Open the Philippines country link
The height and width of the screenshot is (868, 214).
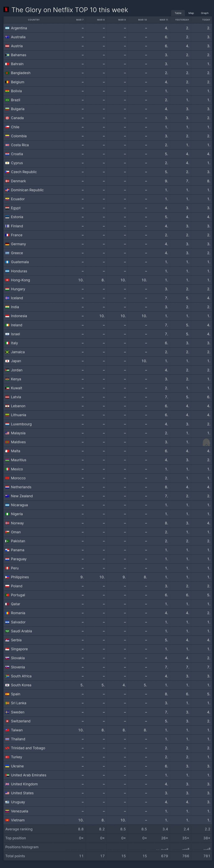tap(20, 577)
